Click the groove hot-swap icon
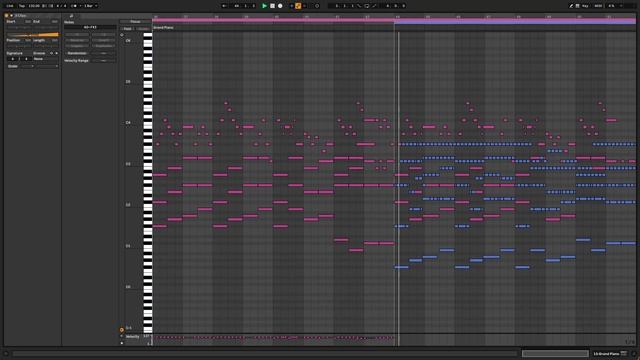 [51, 53]
